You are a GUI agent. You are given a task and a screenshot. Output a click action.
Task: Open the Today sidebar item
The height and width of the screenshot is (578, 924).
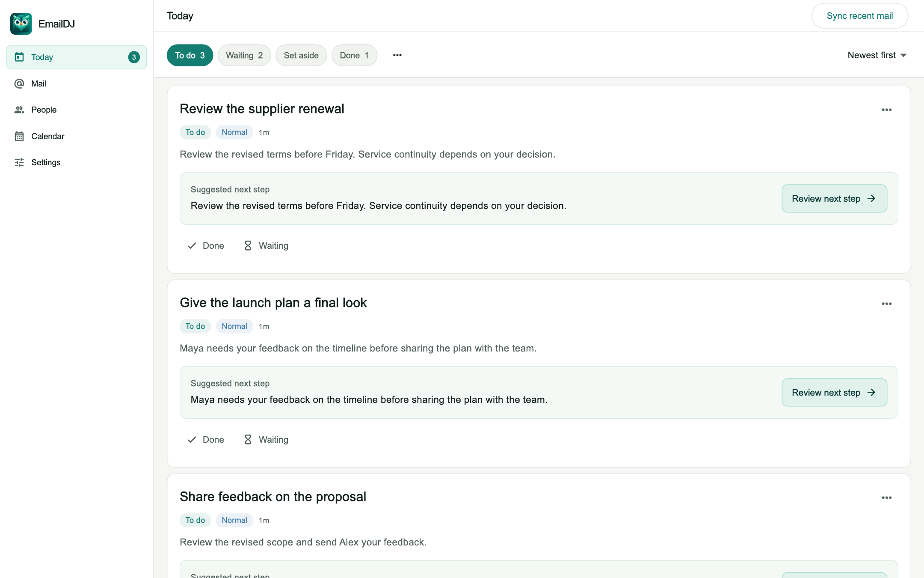pyautogui.click(x=77, y=57)
